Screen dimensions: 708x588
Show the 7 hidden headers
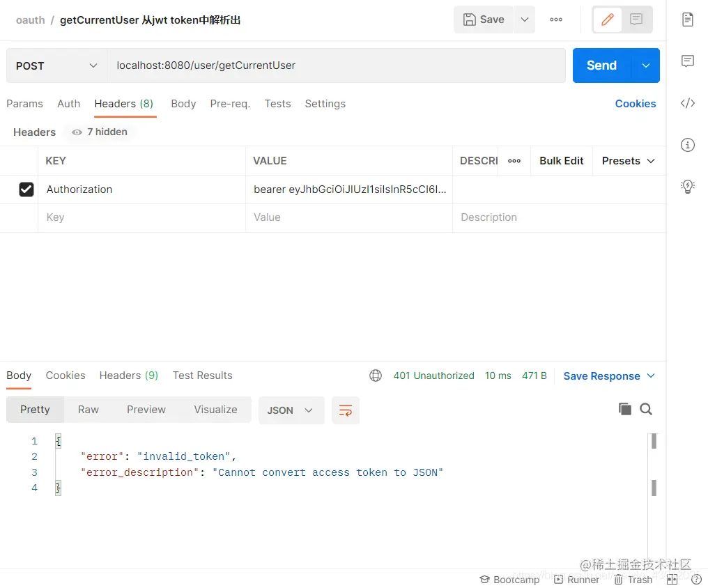click(x=100, y=132)
